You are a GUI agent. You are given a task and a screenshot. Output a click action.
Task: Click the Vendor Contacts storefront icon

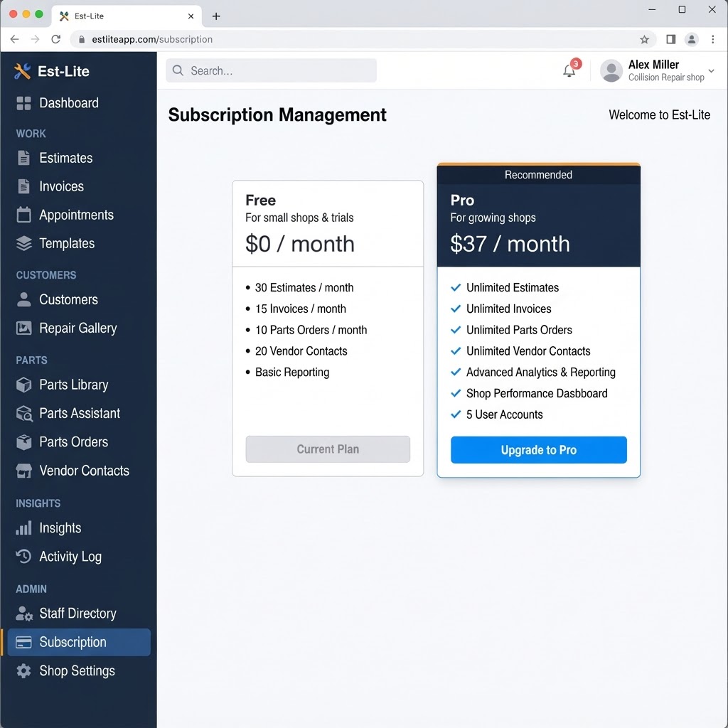click(23, 471)
